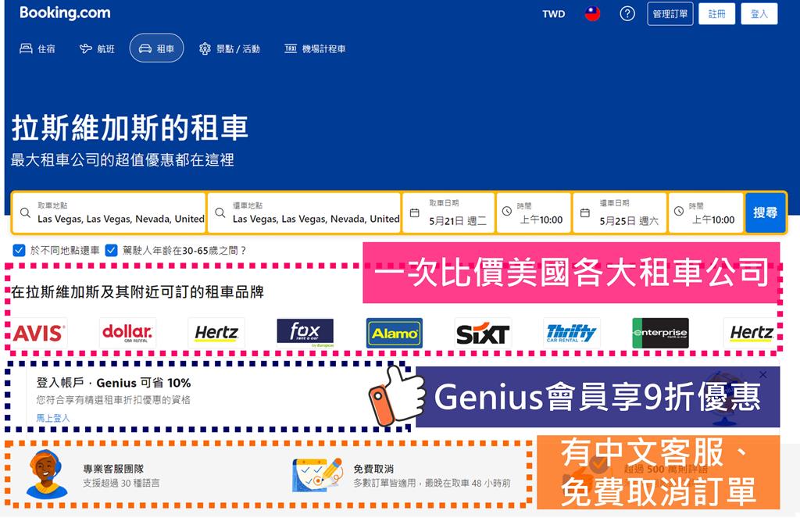Screen dimensions: 800x532
Task: Click the 登入 button
Action: click(x=759, y=14)
